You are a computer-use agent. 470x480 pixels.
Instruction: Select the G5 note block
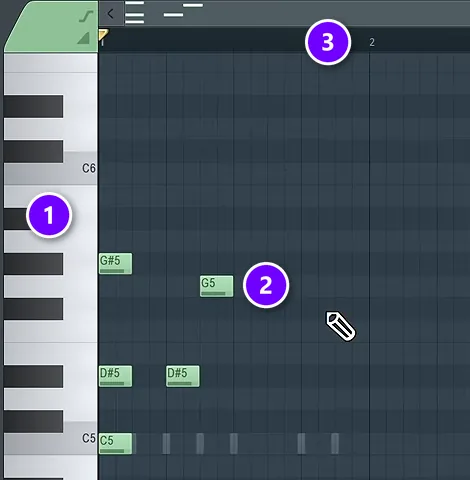point(217,286)
